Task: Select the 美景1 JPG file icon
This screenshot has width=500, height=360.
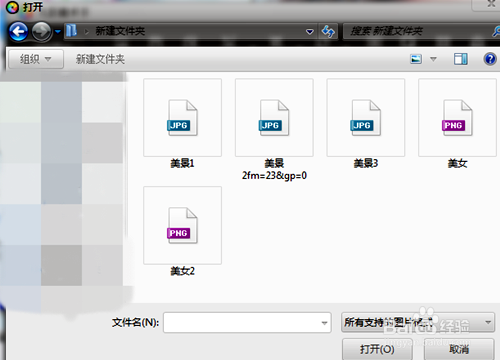Action: (x=182, y=118)
